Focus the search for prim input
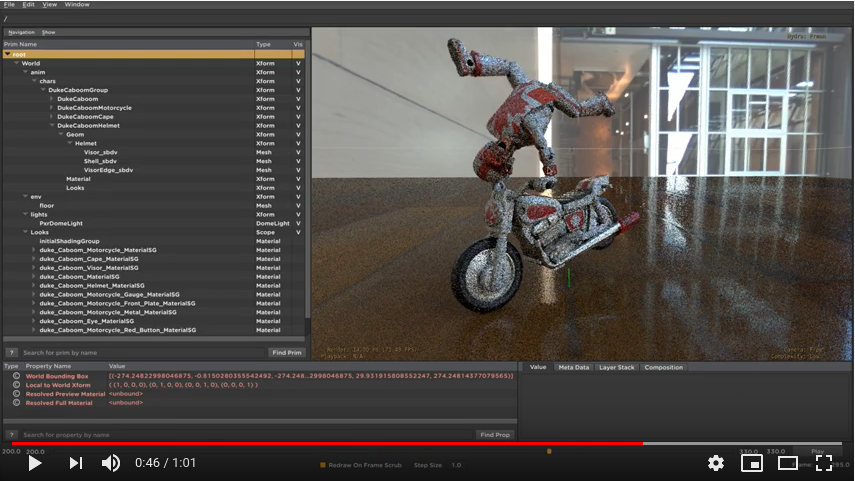Image resolution: width=855 pixels, height=481 pixels. [143, 352]
